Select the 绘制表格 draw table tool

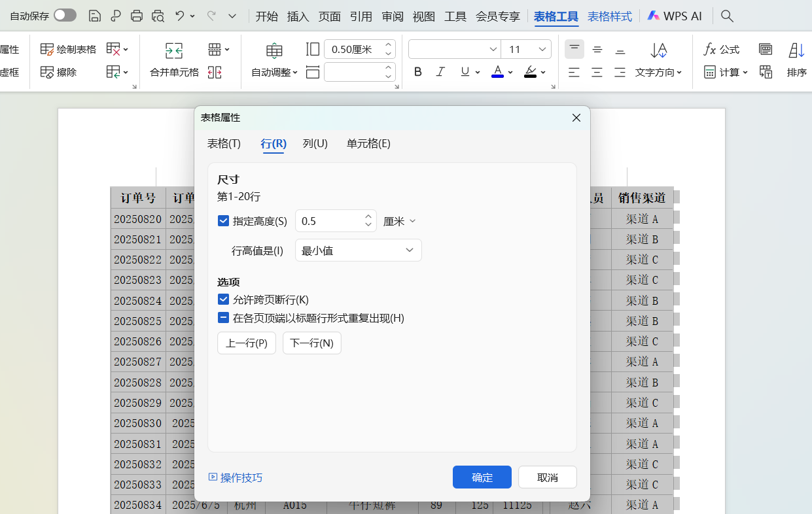[67, 48]
